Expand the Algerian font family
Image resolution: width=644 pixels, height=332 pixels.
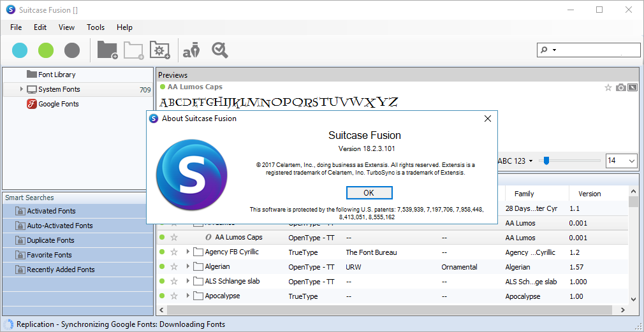[188, 266]
